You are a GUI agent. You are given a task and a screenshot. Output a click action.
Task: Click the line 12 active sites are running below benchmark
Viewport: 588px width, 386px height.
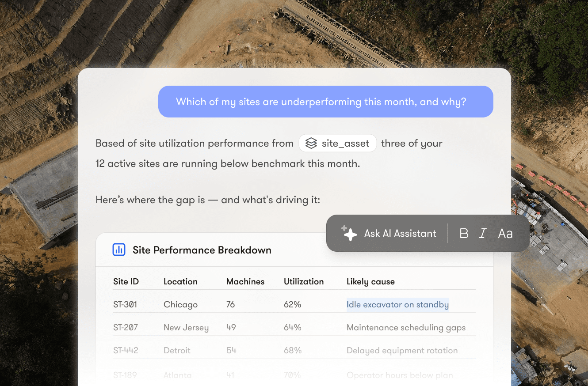(x=228, y=164)
